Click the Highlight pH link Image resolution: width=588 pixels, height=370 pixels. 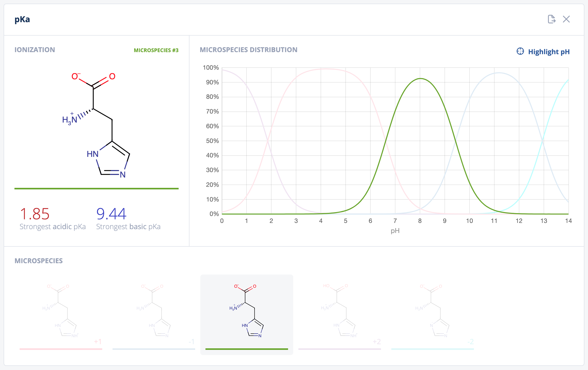point(549,52)
